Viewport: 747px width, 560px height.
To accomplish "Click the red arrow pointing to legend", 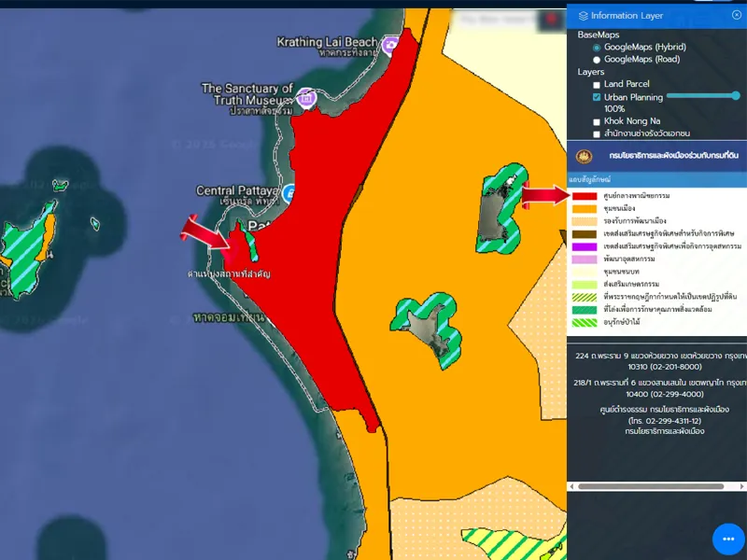I will [x=544, y=196].
